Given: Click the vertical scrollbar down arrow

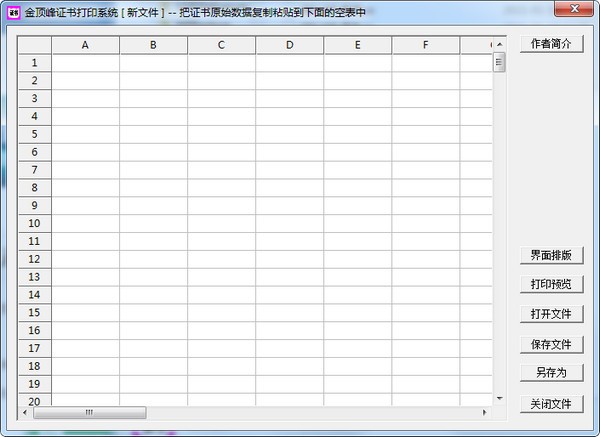Looking at the screenshot, I should pos(499,398).
